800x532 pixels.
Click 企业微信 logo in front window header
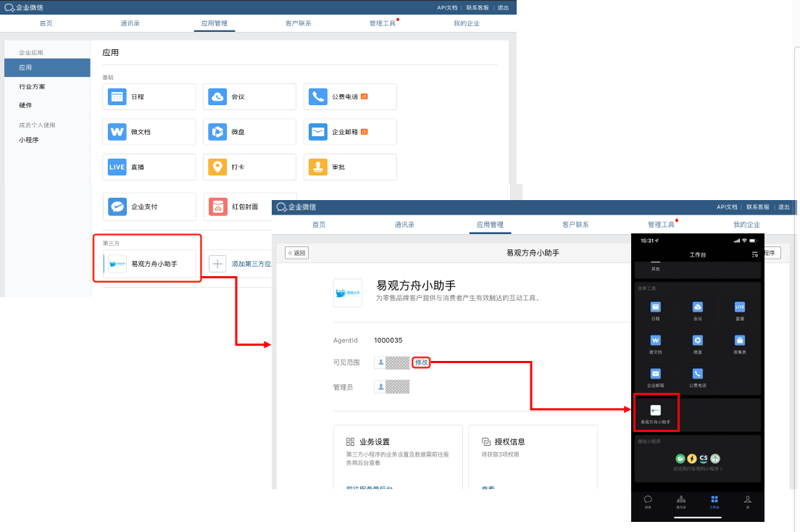click(x=296, y=207)
